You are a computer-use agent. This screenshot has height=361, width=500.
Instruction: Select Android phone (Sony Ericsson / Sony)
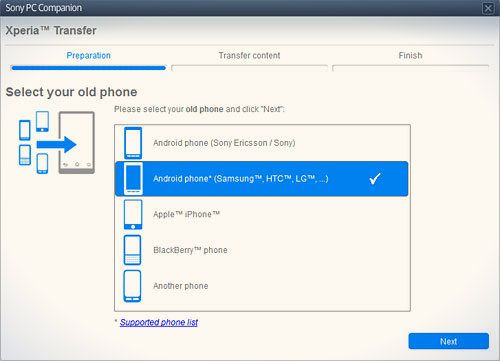(261, 143)
